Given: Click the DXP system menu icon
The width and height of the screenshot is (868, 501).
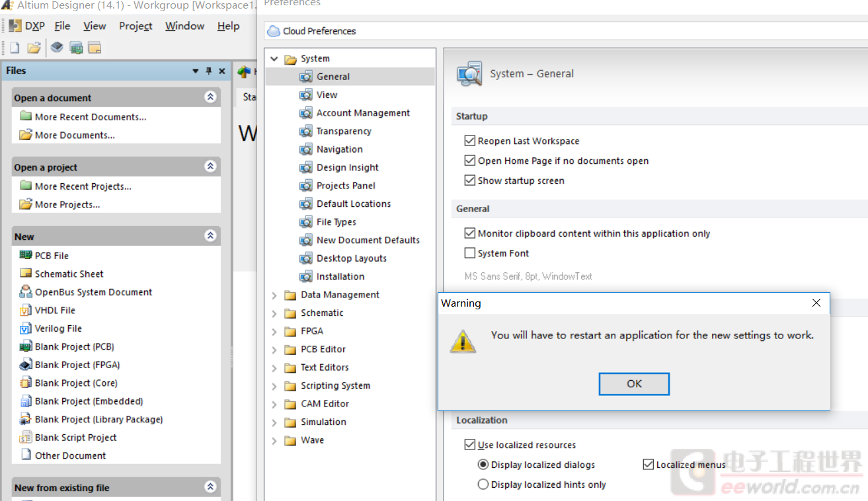Looking at the screenshot, I should (x=15, y=26).
